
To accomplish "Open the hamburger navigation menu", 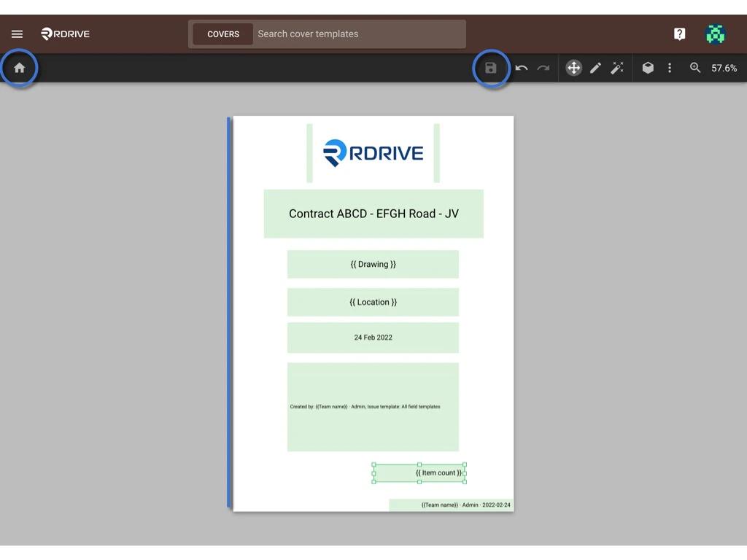I will (17, 34).
